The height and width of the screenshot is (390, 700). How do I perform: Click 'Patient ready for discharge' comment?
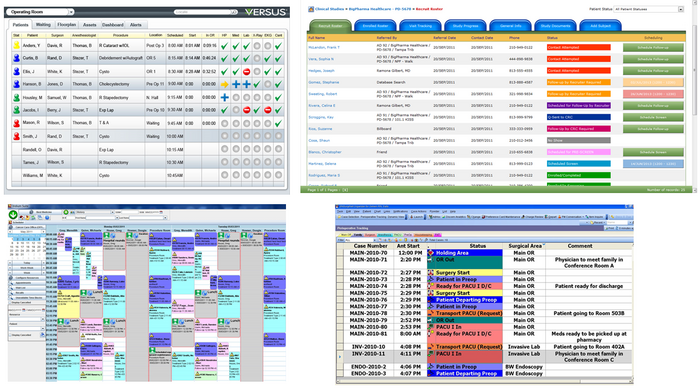point(589,286)
